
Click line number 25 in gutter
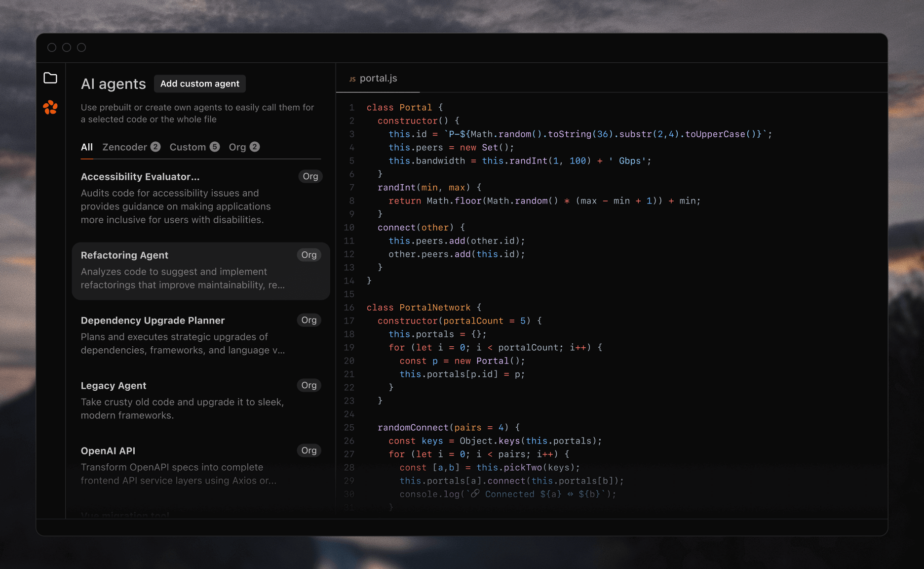click(349, 428)
